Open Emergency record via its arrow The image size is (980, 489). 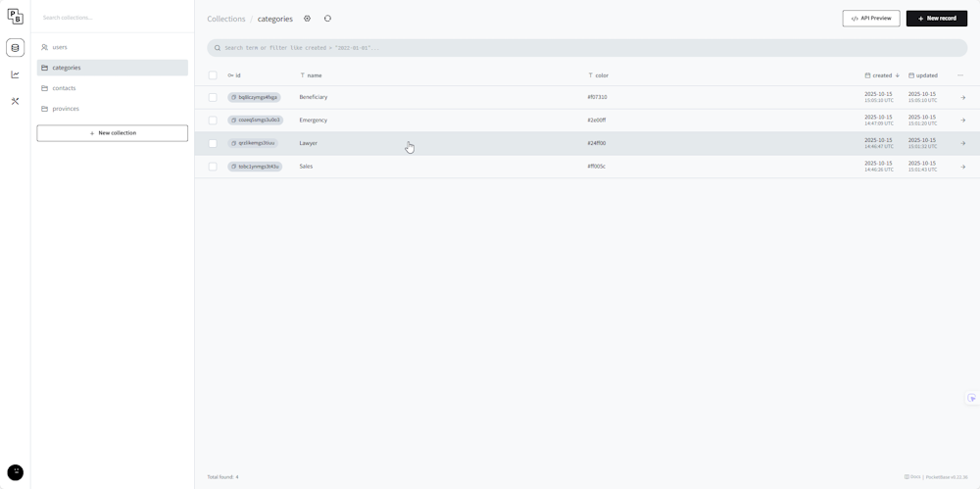962,121
